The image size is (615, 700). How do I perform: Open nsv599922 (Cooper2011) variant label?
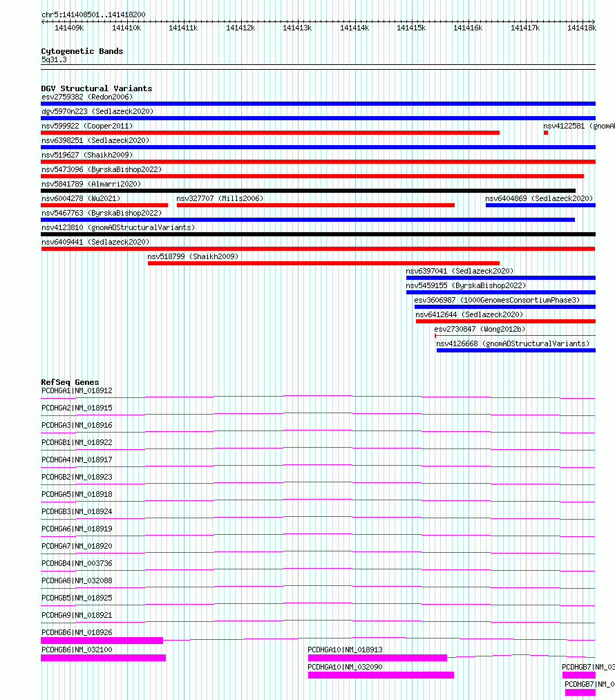[x=87, y=126]
